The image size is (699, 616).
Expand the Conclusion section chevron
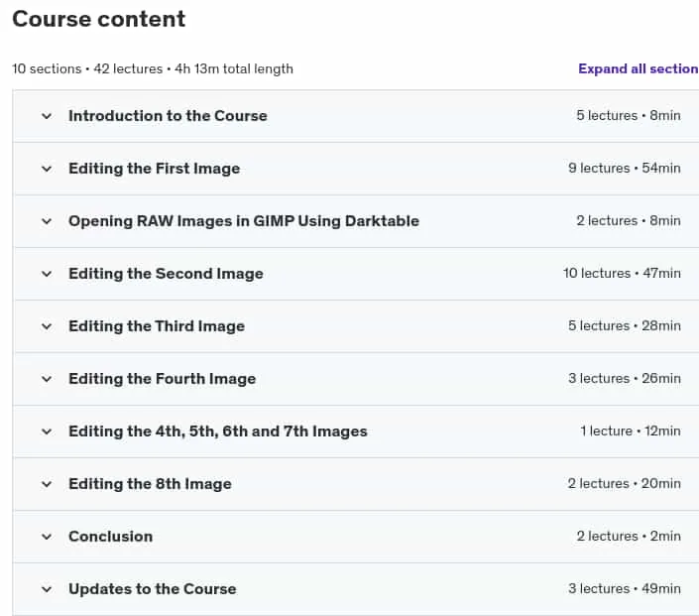[47, 537]
